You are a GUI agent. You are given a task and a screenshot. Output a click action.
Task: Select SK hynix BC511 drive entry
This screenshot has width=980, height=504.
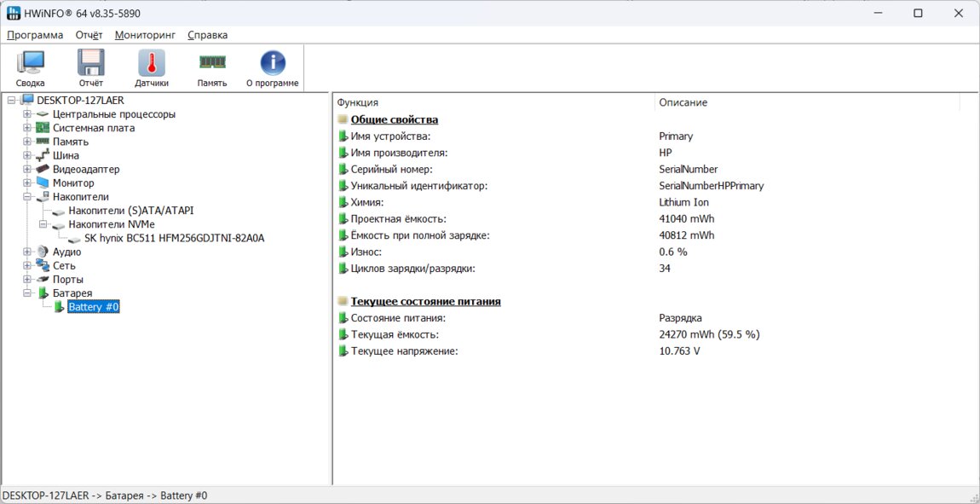pyautogui.click(x=174, y=238)
